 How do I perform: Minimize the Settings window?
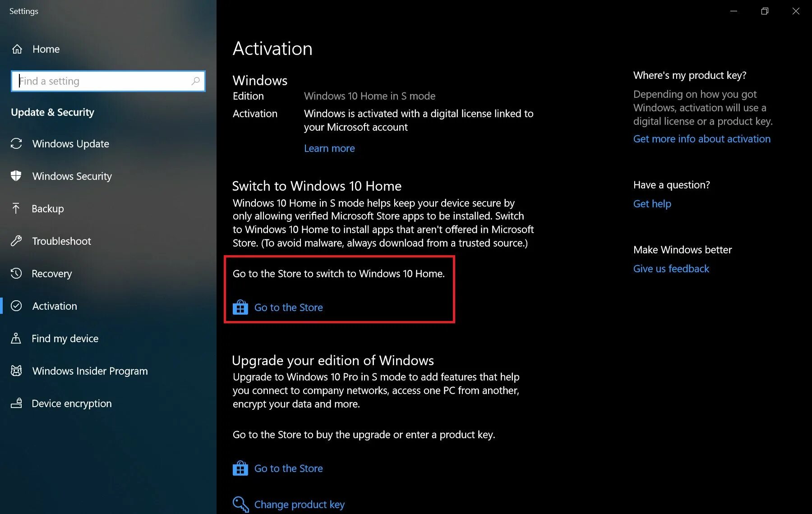pos(734,11)
